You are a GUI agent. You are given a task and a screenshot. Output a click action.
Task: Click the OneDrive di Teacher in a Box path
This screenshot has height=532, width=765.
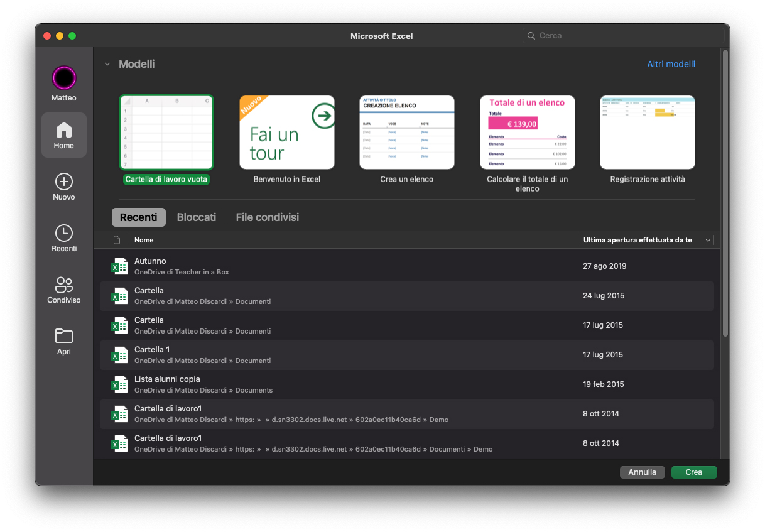pyautogui.click(x=182, y=272)
